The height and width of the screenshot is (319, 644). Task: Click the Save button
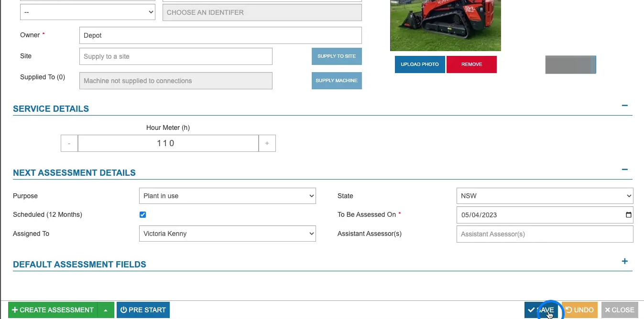coord(541,310)
